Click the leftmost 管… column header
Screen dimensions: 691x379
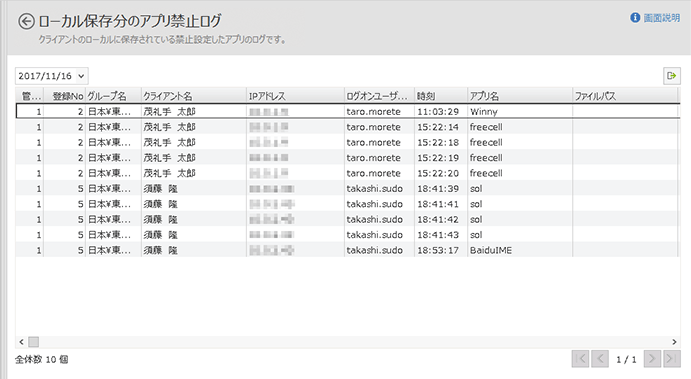point(30,96)
